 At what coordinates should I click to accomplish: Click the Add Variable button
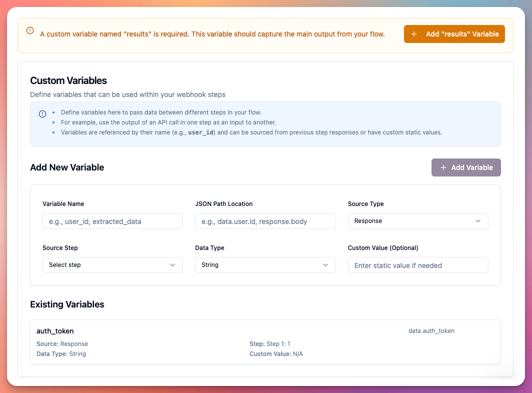click(466, 167)
